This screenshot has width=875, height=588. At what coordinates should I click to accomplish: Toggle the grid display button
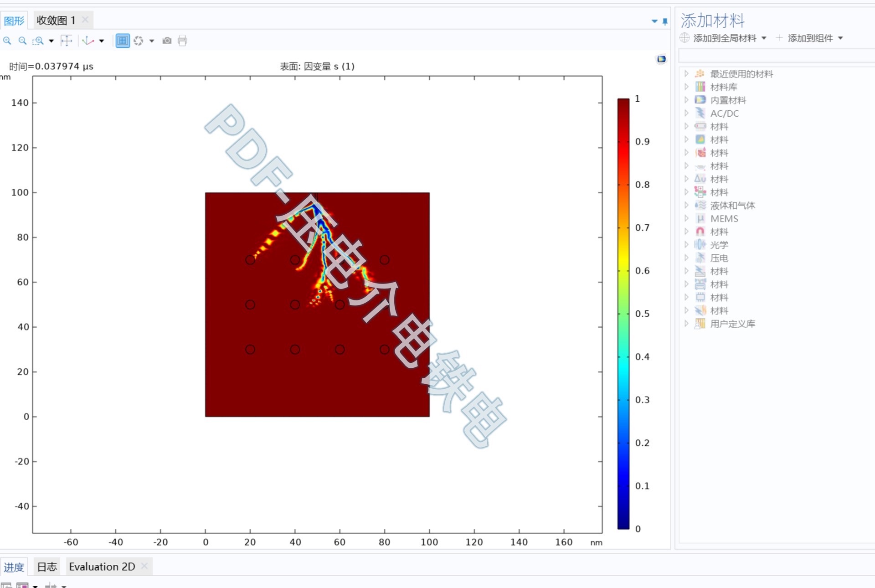123,41
